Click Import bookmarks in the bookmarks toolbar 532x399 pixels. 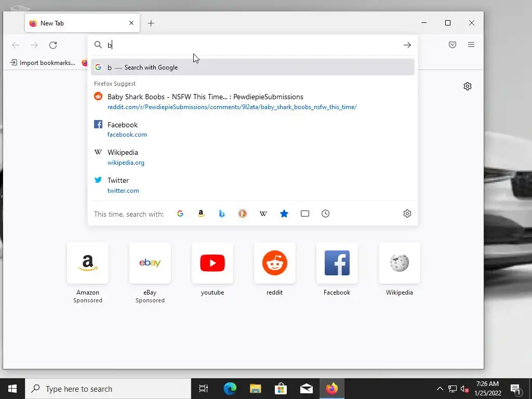click(43, 62)
